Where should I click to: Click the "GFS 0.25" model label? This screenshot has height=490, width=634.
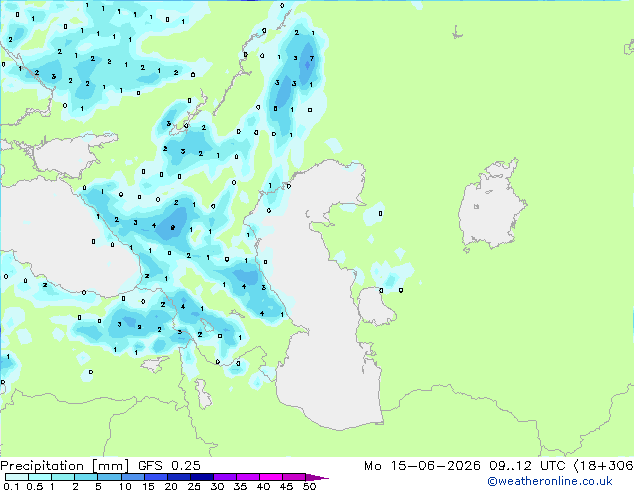pyautogui.click(x=169, y=466)
